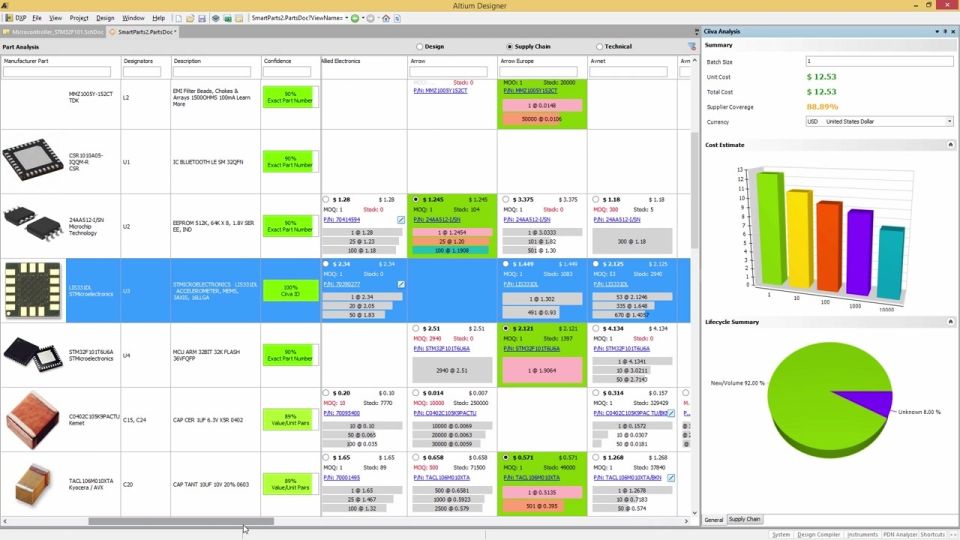Click the Kemet ceramic capacitor thumbnail

pyautogui.click(x=32, y=420)
